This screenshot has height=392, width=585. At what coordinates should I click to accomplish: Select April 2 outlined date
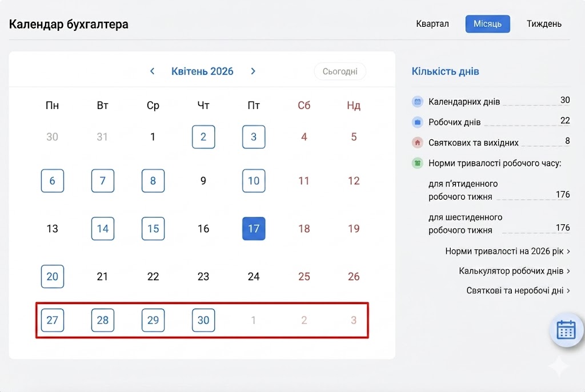[x=203, y=137]
